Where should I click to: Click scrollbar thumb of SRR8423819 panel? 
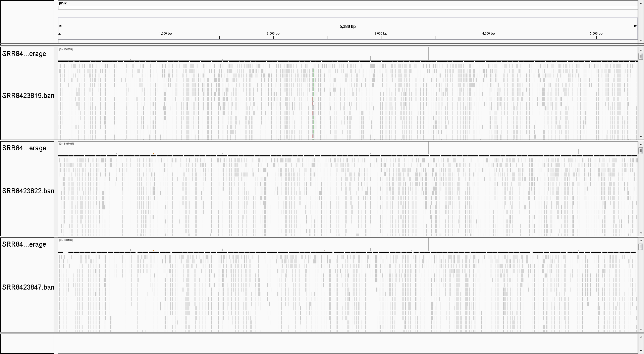point(641,56)
